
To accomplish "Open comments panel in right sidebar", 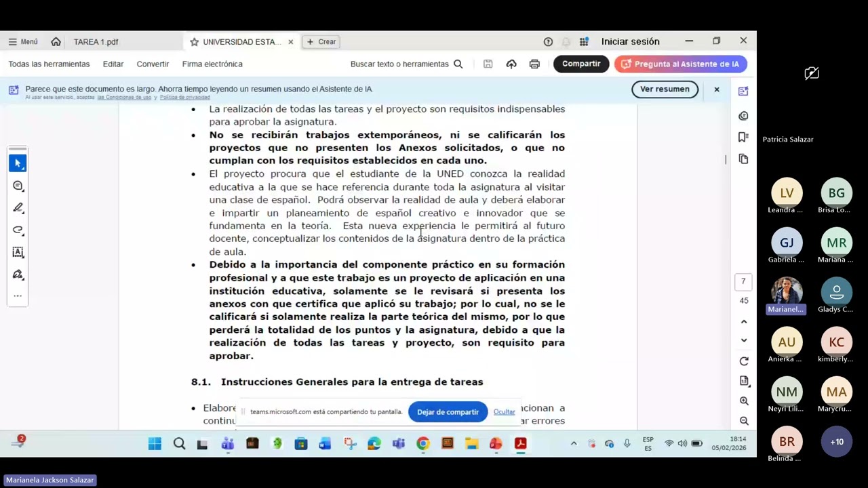I will (743, 116).
